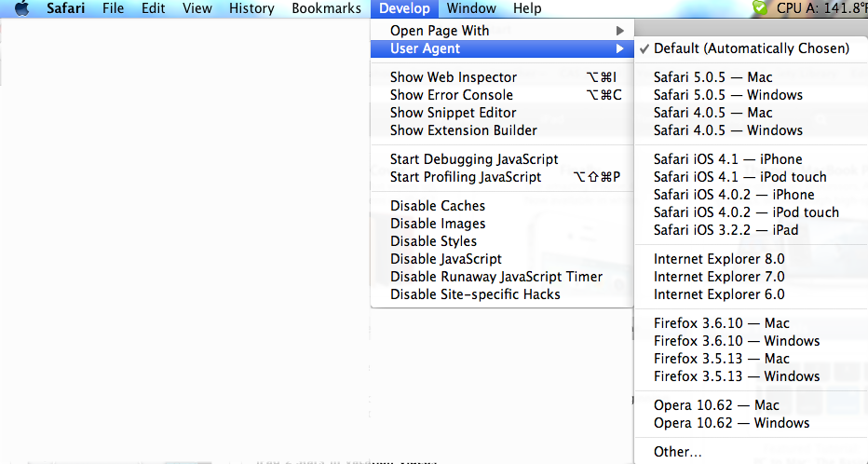
Task: Open the File menu
Action: [113, 8]
